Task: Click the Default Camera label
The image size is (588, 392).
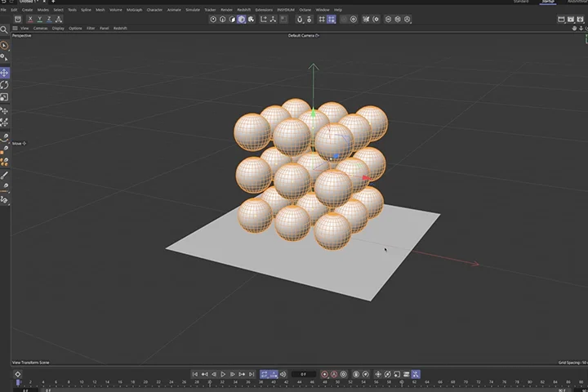Action: [301, 36]
